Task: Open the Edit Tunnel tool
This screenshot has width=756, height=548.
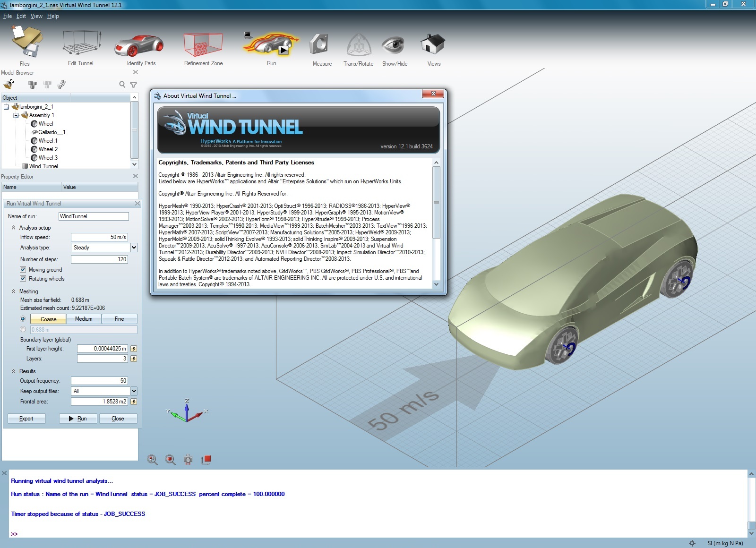Action: pos(81,43)
